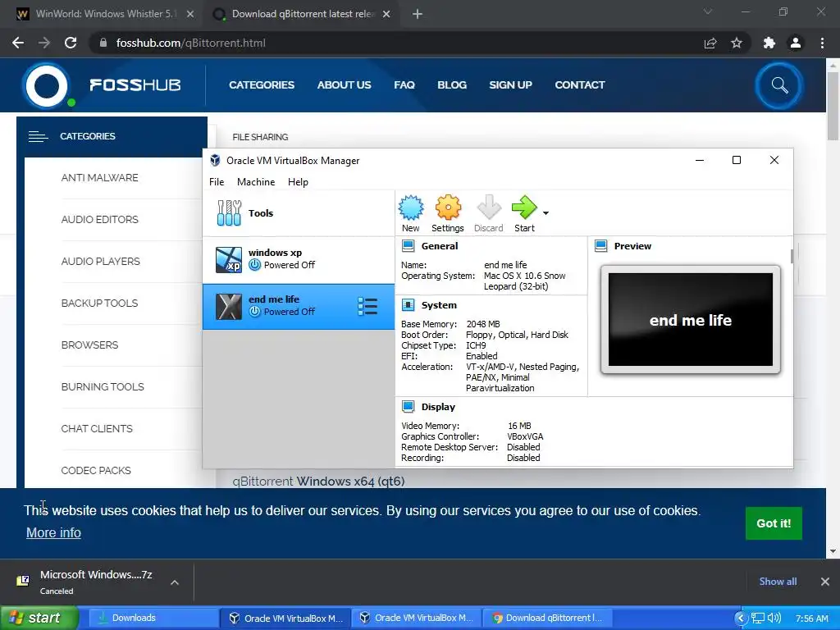Open the Chrome extensions puzzle icon
The width and height of the screenshot is (840, 630).
click(x=769, y=43)
